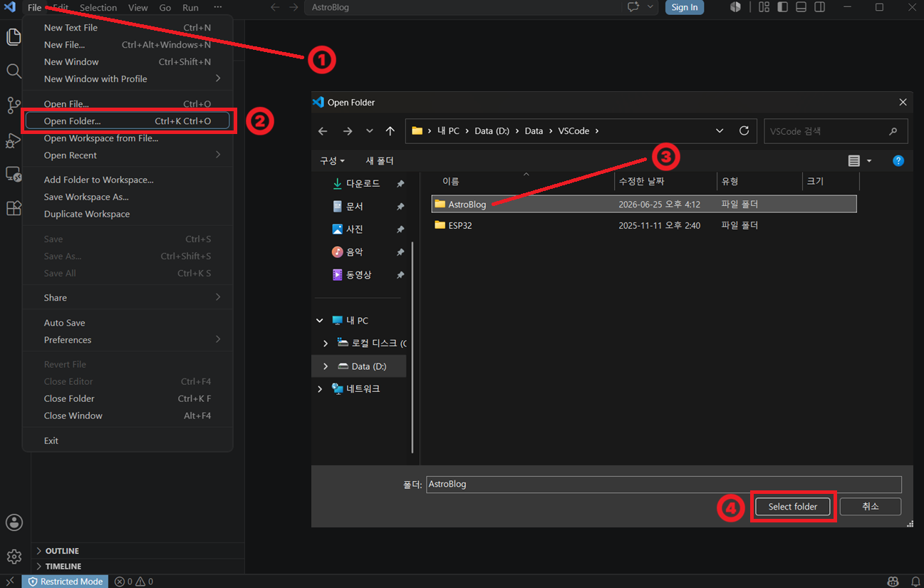Open help icon in Open Folder dialog
Viewport: 924px width, 588px height.
pyautogui.click(x=898, y=161)
